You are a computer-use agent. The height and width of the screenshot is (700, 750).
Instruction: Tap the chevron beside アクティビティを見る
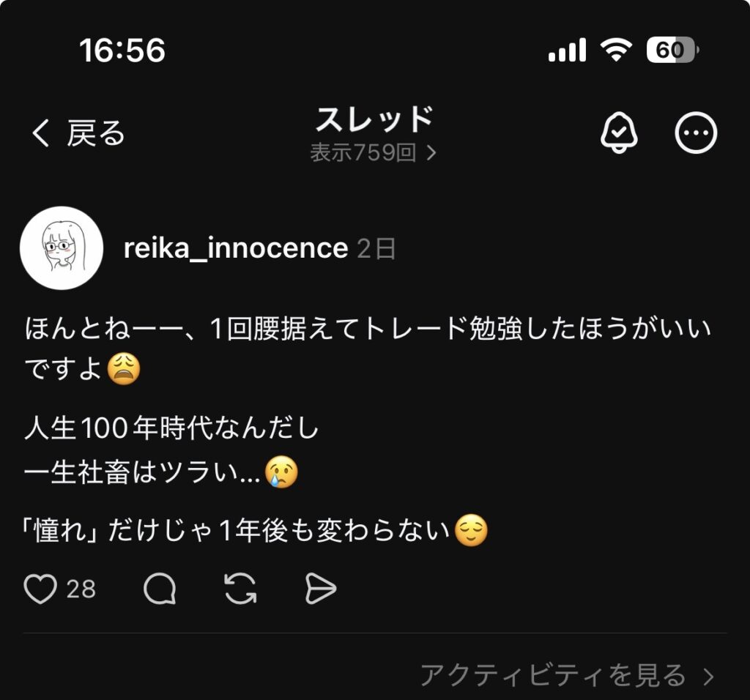[708, 676]
